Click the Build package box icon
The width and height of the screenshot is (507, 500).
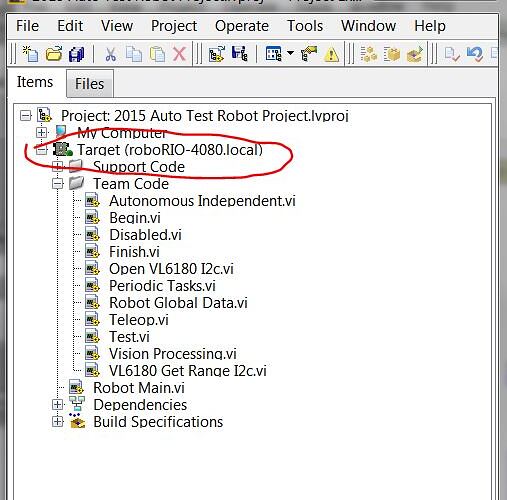(x=392, y=54)
